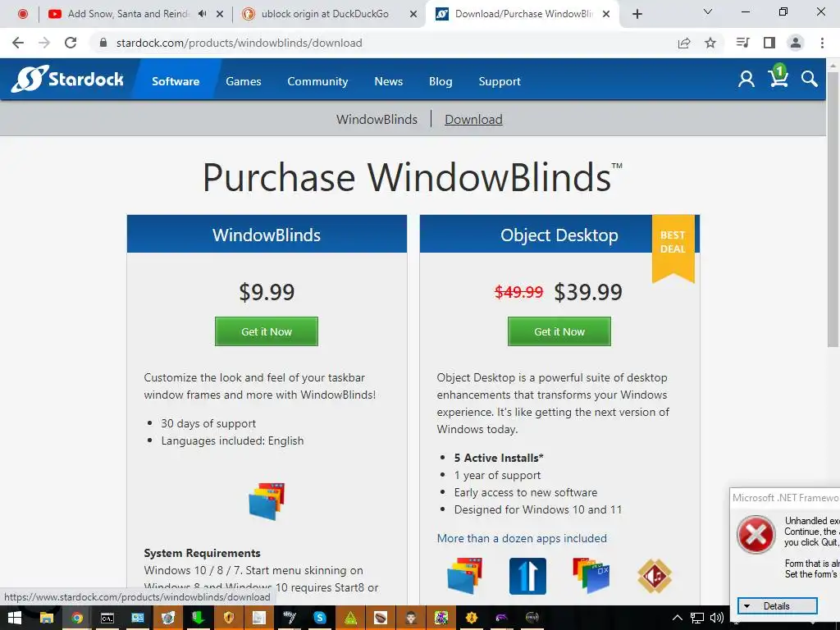Viewport: 840px width, 630px height.
Task: Open the Support menu
Action: 500,81
